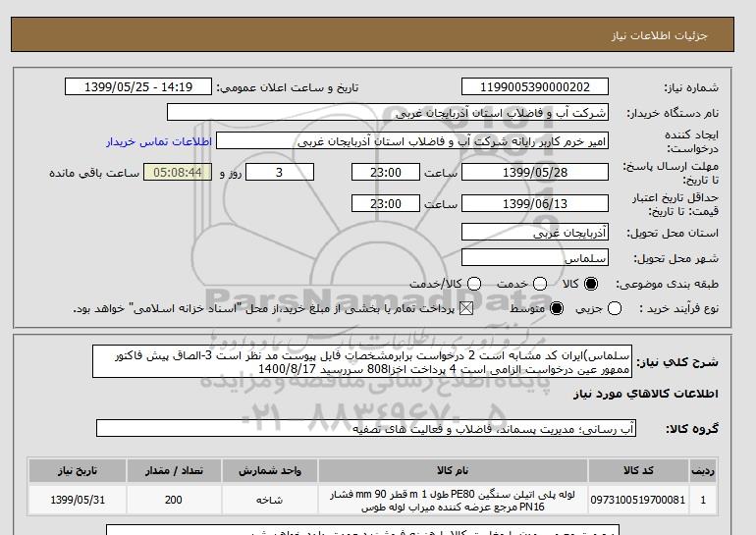Image resolution: width=756 pixels, height=535 pixels.
Task: Click the PE80 polyethylene pipe product name cell
Action: pos(453,501)
